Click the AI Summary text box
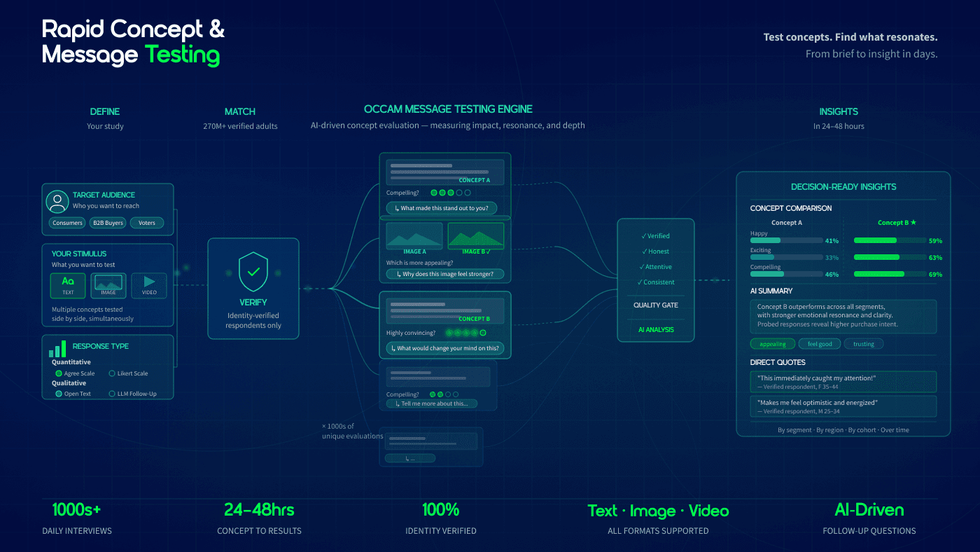 point(843,315)
